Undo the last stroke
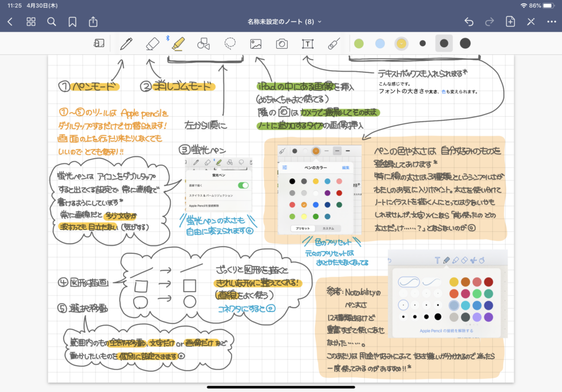This screenshot has height=392, width=562. (469, 22)
